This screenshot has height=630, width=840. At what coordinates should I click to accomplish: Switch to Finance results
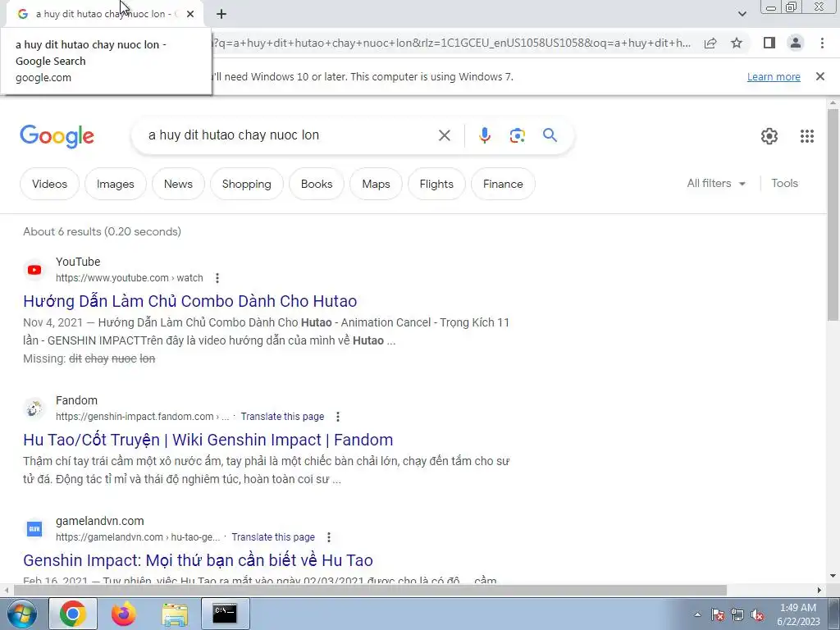coord(503,184)
